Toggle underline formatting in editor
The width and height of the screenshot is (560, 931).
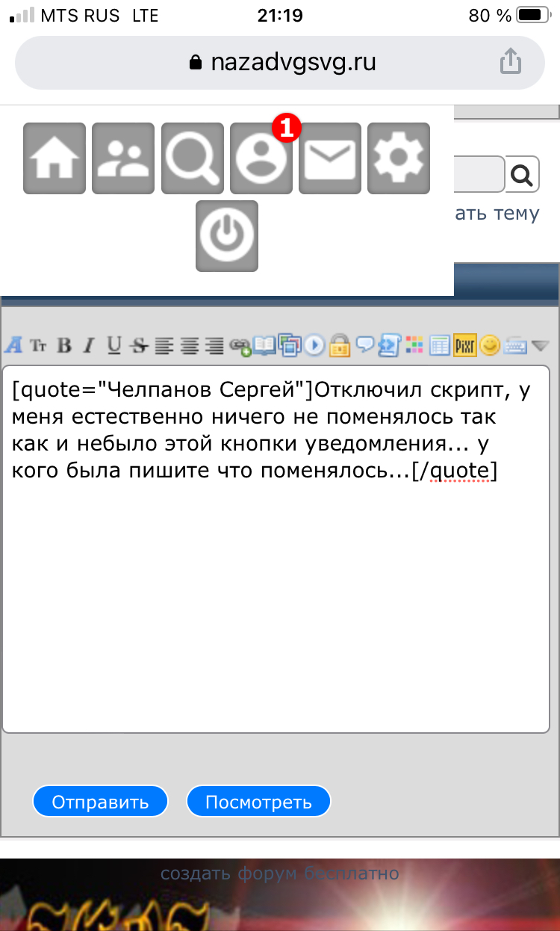113,345
